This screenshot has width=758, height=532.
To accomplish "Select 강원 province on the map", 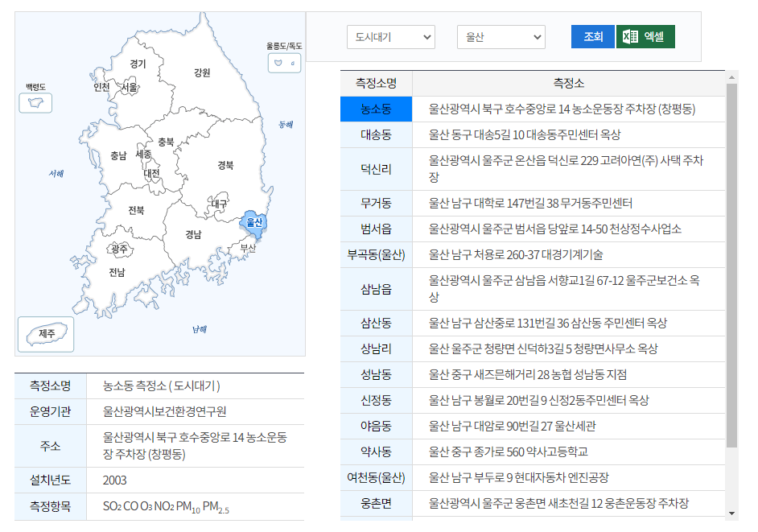I will (x=202, y=72).
